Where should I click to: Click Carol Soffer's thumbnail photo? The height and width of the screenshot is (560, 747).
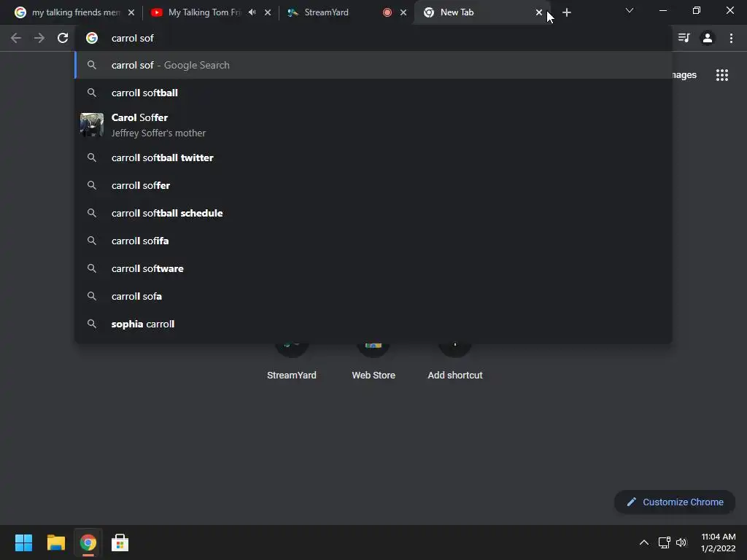(x=92, y=125)
